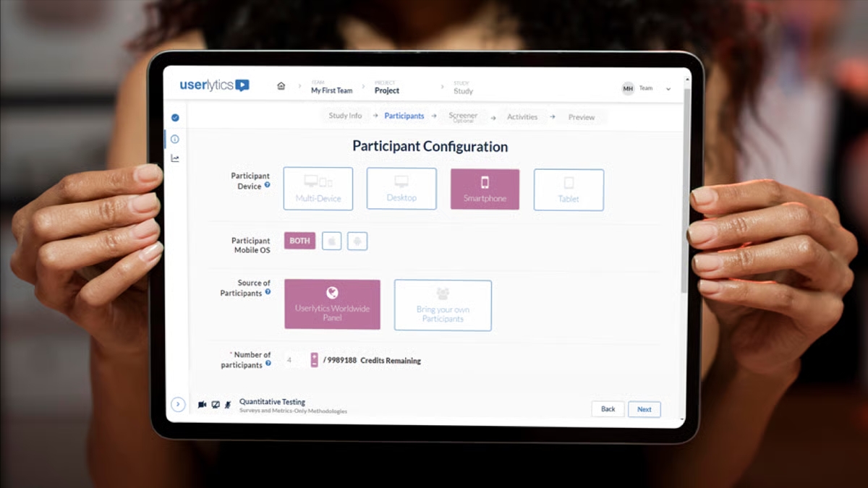Click the chart icon in the left sidebar
Screen dimensions: 868x488
click(176, 158)
